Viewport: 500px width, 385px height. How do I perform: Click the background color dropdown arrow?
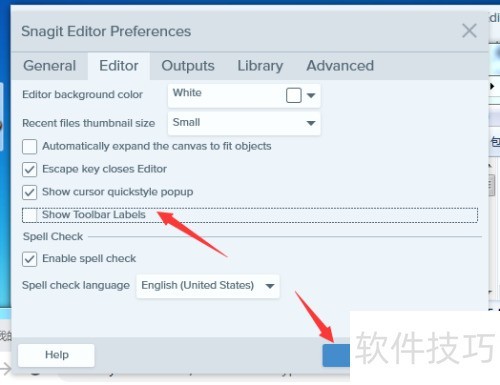click(x=311, y=96)
